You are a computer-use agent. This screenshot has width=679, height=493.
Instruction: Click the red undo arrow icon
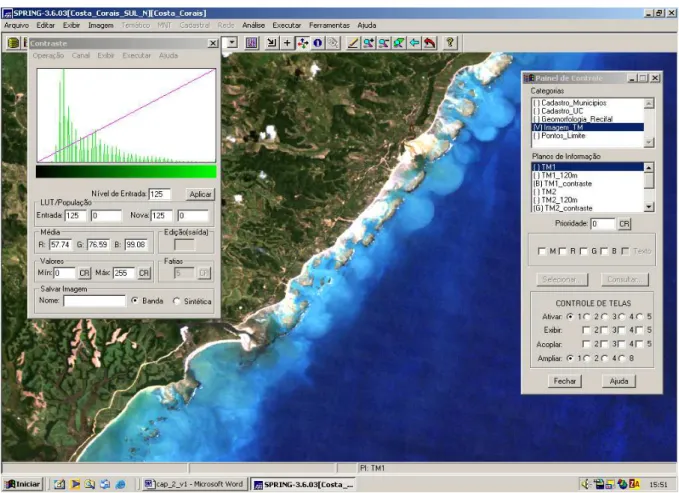(x=430, y=43)
